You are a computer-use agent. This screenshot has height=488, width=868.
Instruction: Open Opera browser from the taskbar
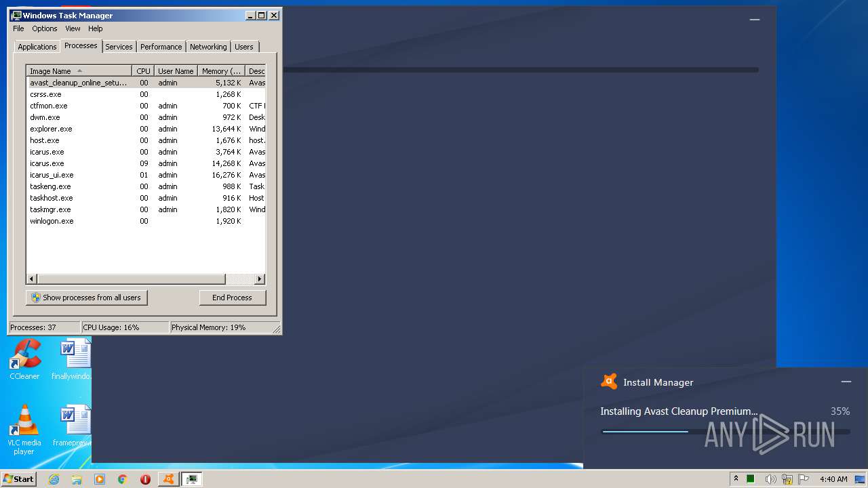145,479
